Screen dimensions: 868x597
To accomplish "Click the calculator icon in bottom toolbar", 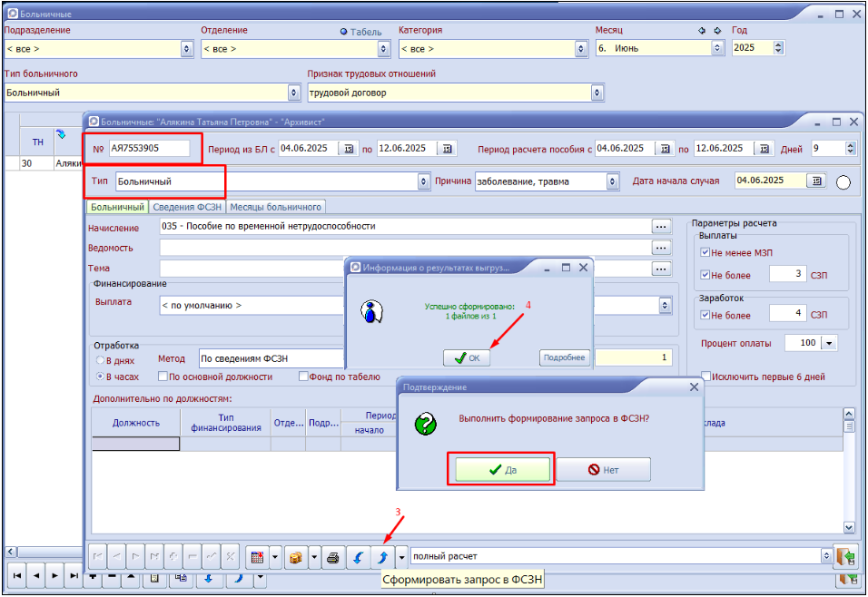I will [257, 556].
